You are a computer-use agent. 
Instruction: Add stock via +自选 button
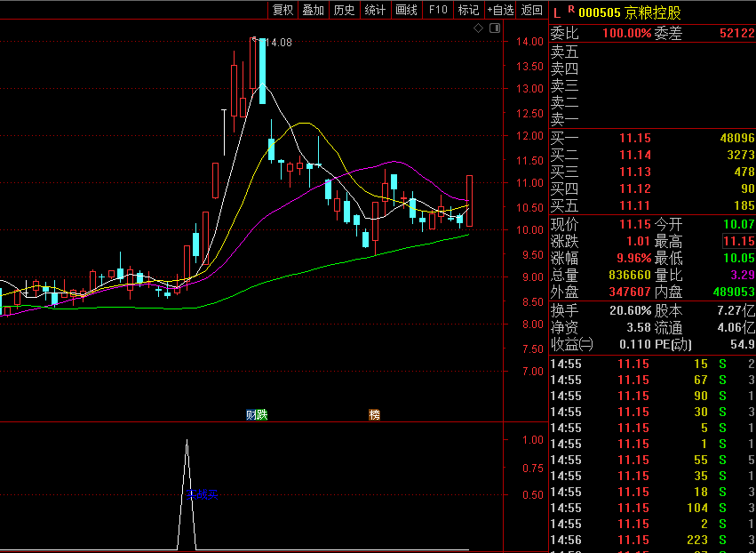tap(500, 10)
